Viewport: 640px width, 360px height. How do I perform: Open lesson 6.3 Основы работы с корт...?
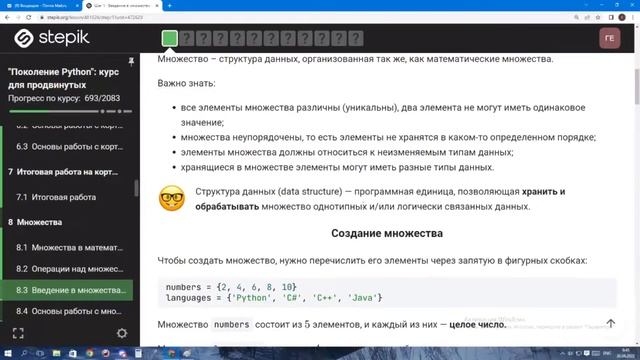click(x=69, y=147)
